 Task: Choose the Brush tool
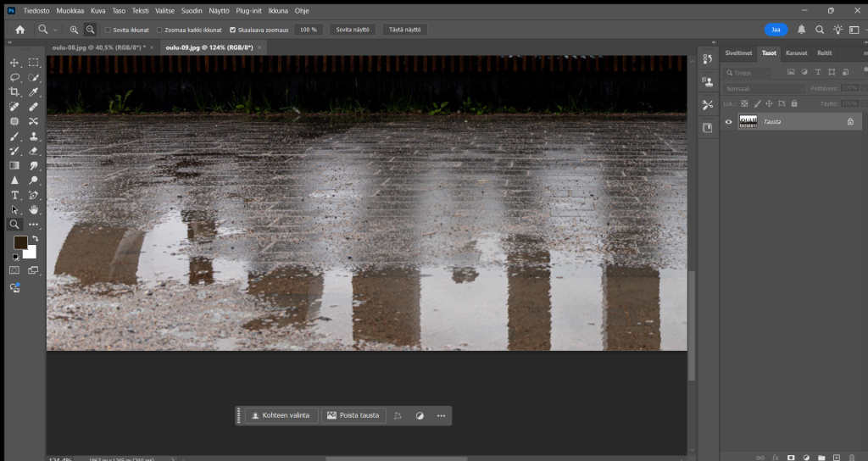coord(14,136)
